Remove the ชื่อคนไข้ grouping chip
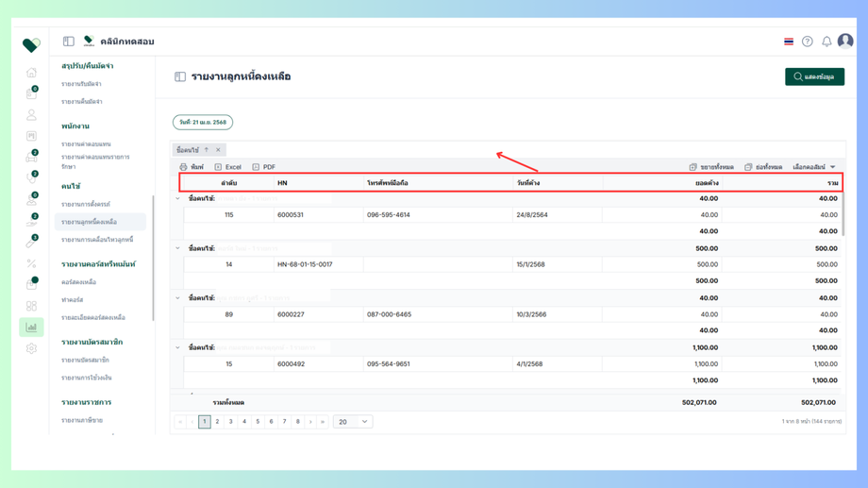868x488 pixels. pos(218,149)
